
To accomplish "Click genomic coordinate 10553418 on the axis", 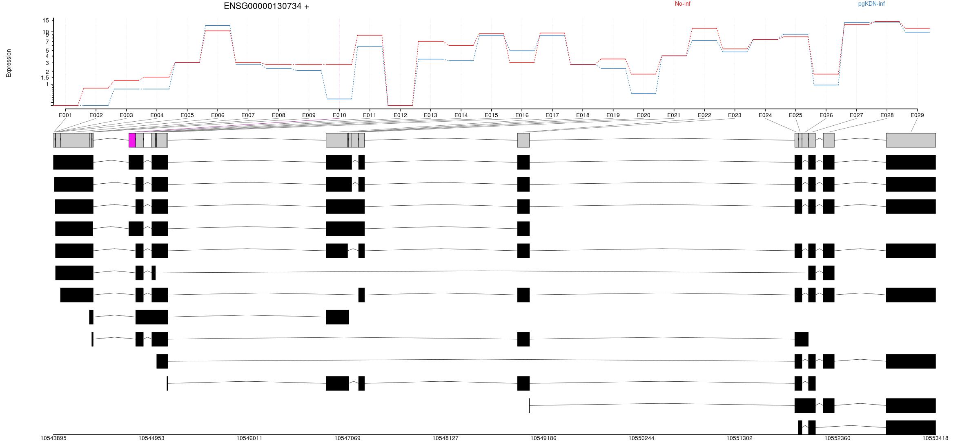I will [x=935, y=438].
